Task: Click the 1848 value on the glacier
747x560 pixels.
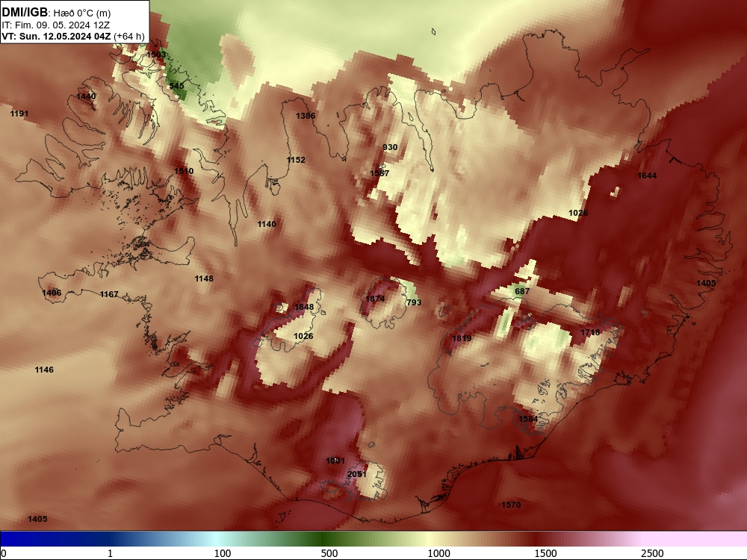Action: coord(304,307)
